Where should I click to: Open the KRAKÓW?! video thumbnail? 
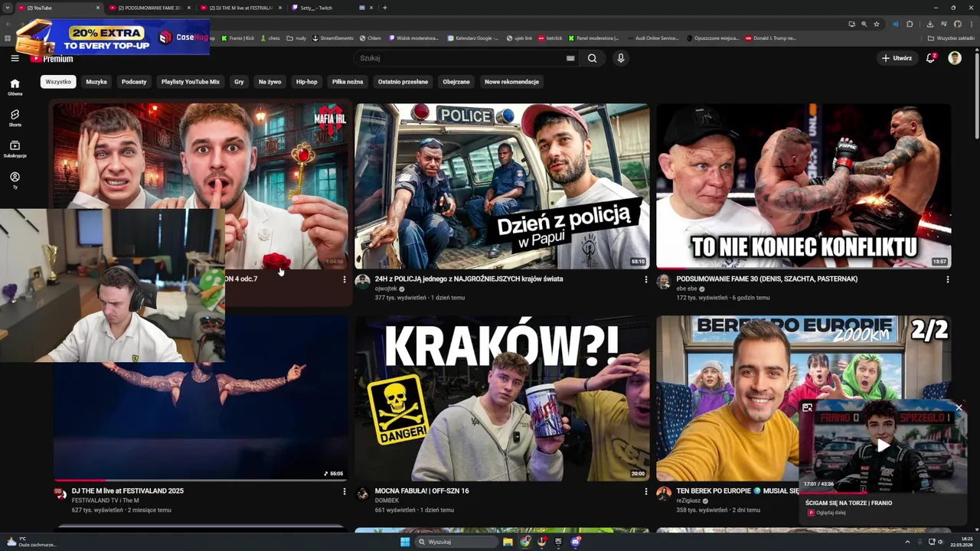(x=501, y=398)
